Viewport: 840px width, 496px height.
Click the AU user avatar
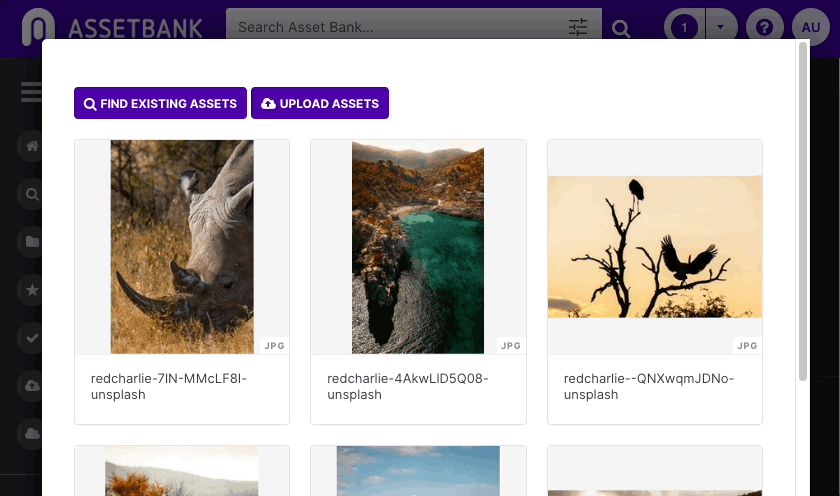pos(811,27)
